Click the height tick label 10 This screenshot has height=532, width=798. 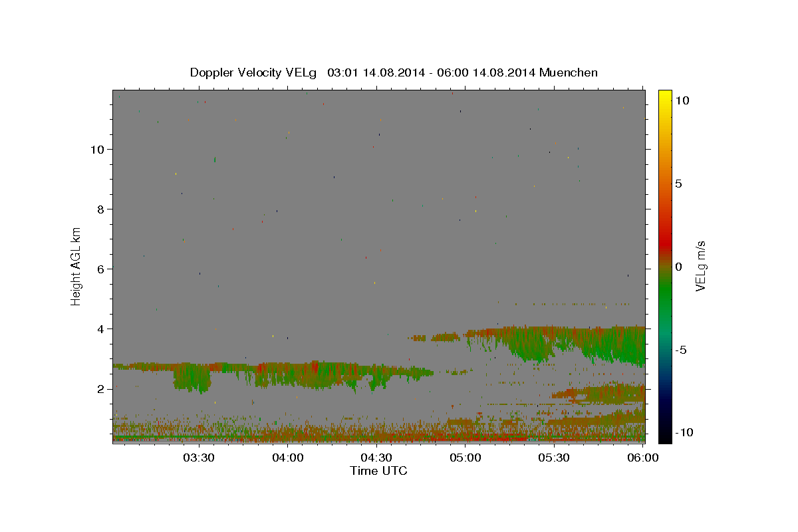(96, 150)
